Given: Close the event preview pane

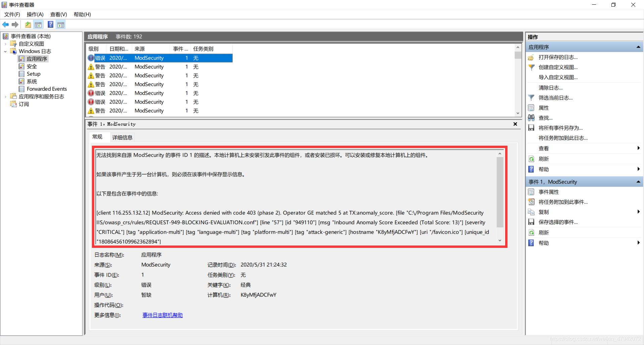Looking at the screenshot, I should 515,124.
